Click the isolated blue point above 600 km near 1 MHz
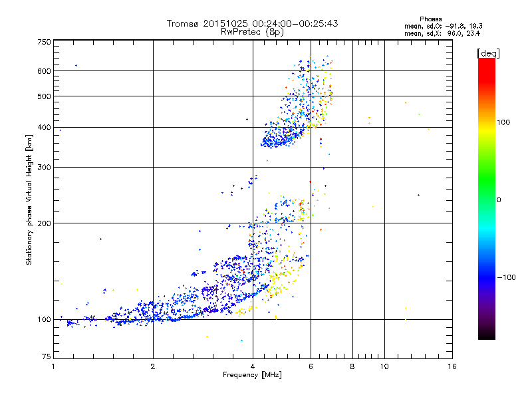The image size is (532, 399). point(76,65)
